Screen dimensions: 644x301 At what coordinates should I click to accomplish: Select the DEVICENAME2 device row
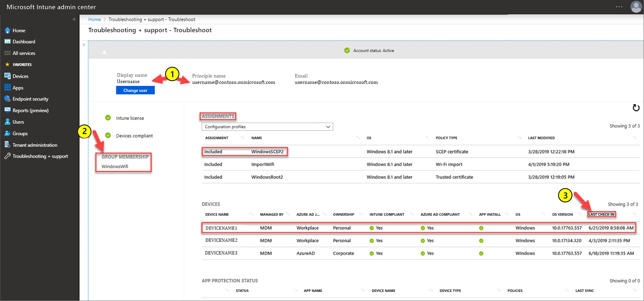click(421, 241)
